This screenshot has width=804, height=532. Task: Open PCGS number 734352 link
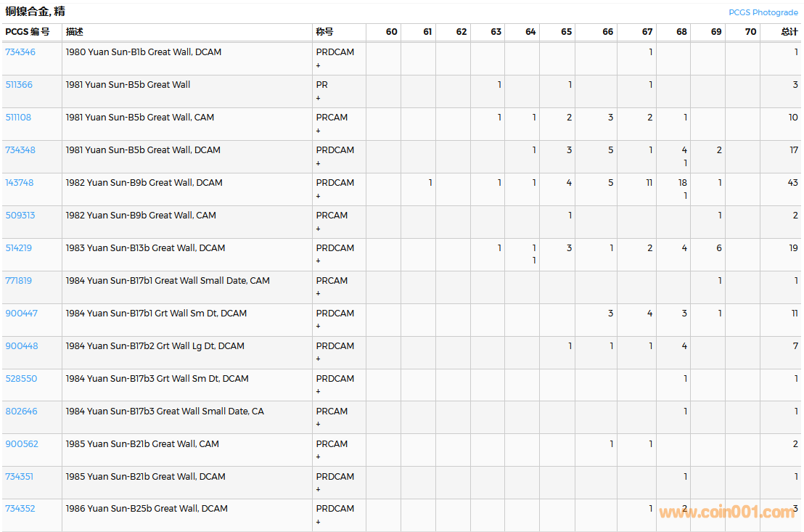[x=20, y=509]
